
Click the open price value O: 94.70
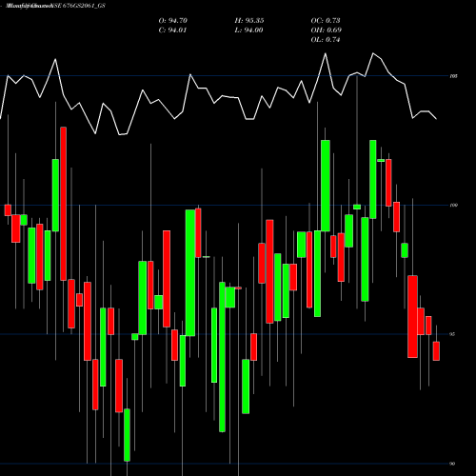coord(173,21)
